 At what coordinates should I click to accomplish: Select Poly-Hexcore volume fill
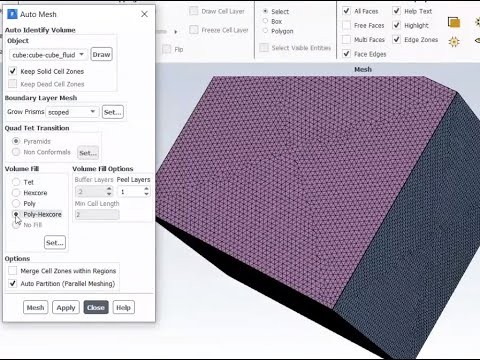click(x=16, y=214)
